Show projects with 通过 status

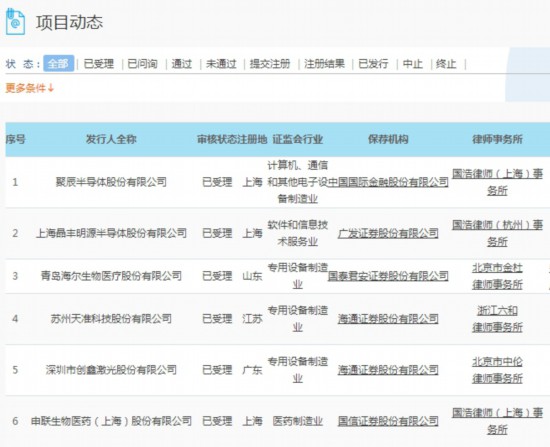[182, 64]
